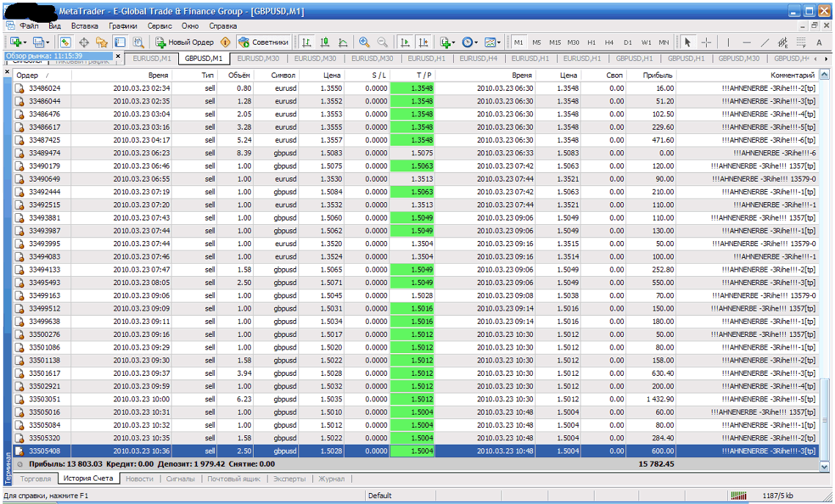Close the Обзор рынка panel
835x504 pixels.
coord(118,56)
